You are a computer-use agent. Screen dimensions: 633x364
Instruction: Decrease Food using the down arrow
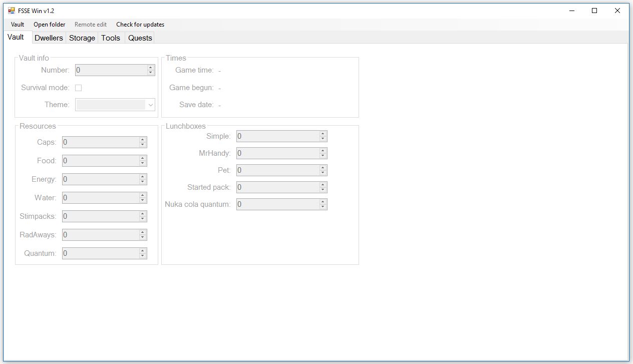[x=143, y=163]
